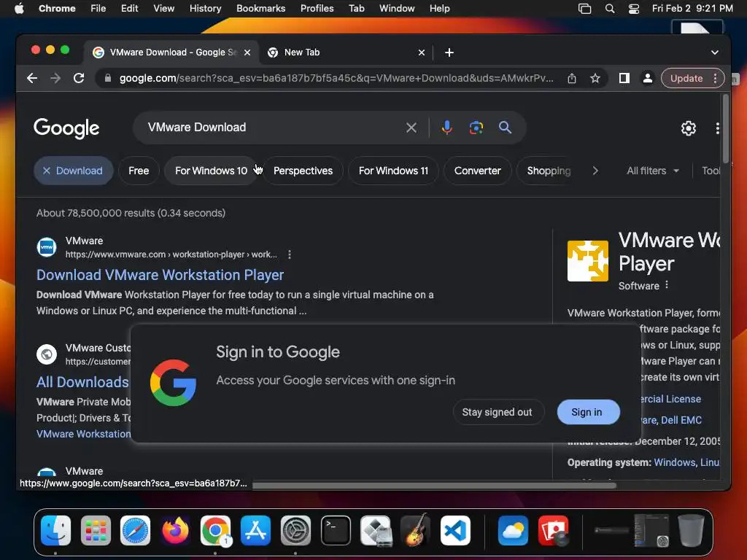747x560 pixels.
Task: Open the Profiles menu
Action: (317, 8)
